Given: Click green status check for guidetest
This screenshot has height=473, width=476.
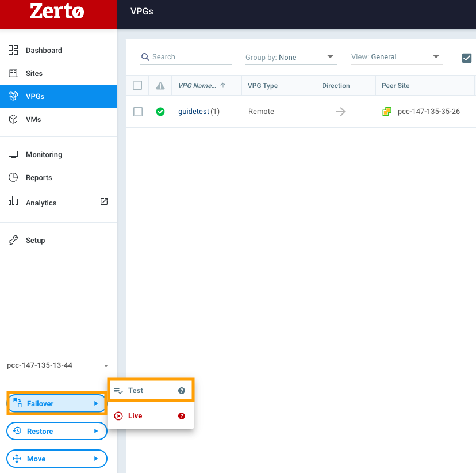Looking at the screenshot, I should 160,112.
